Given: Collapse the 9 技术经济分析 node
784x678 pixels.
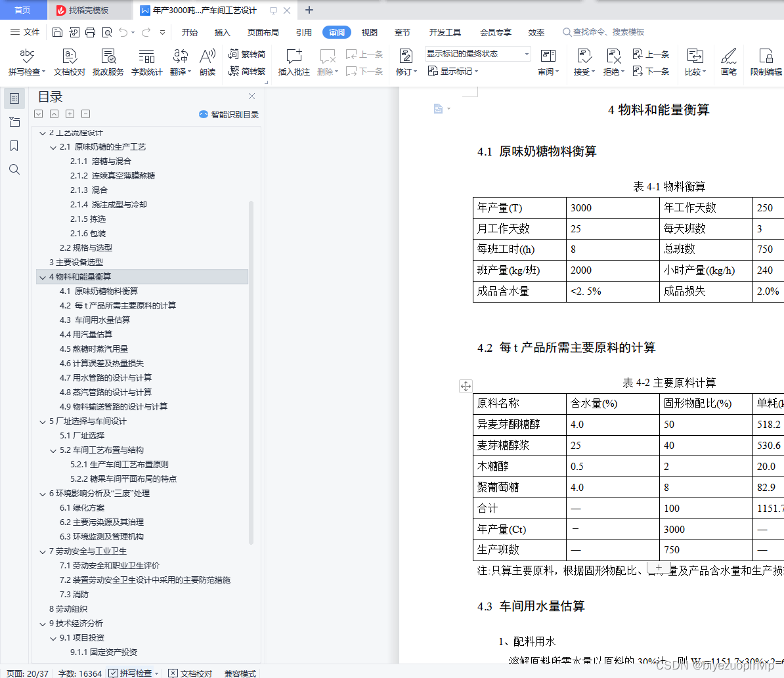Looking at the screenshot, I should pyautogui.click(x=43, y=624).
